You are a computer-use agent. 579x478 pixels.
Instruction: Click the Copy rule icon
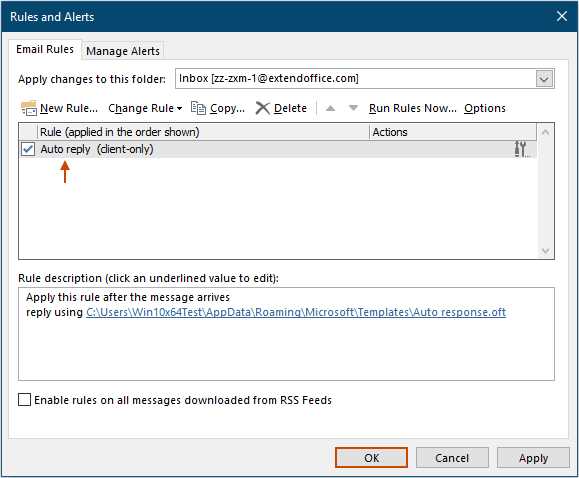(x=198, y=108)
